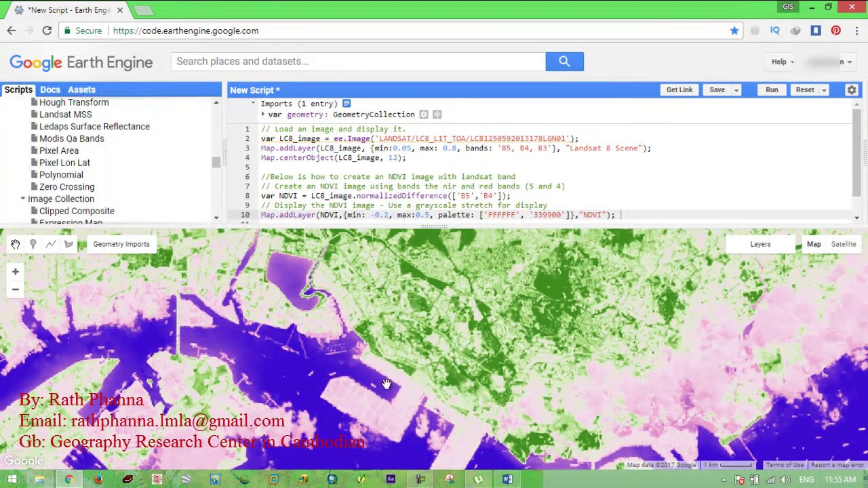Bookmark this page with the star

coord(734,30)
